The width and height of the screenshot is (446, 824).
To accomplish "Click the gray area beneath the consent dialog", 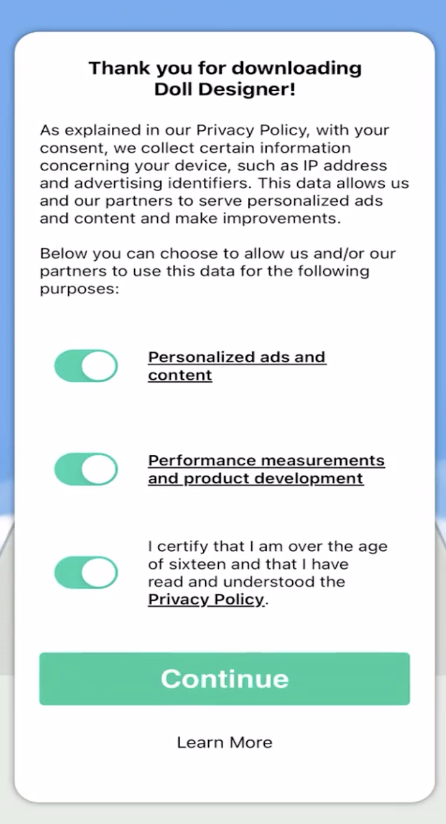I will [223, 814].
